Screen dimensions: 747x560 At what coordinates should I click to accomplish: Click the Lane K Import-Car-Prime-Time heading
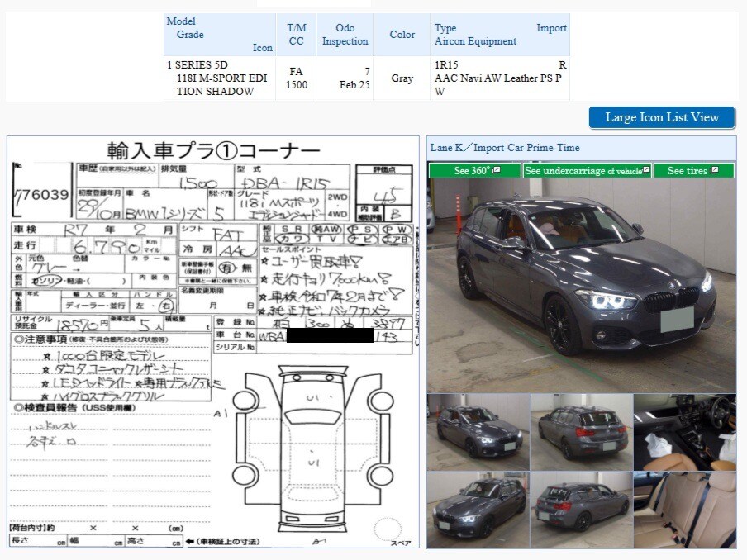505,148
